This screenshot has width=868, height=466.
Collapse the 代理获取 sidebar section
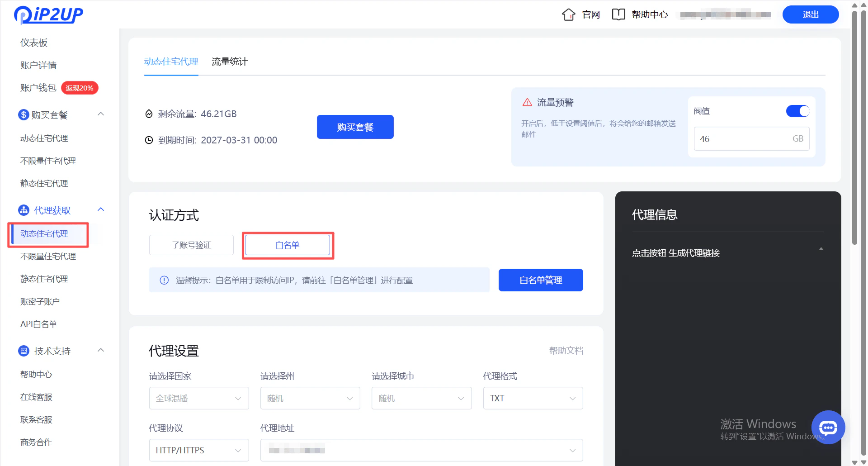tap(100, 209)
